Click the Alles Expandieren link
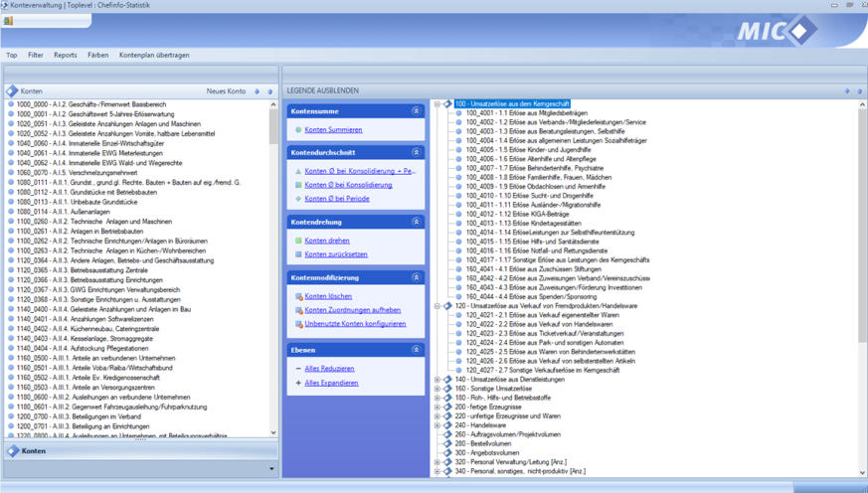Viewport: 868px width, 493px height. pyautogui.click(x=330, y=382)
